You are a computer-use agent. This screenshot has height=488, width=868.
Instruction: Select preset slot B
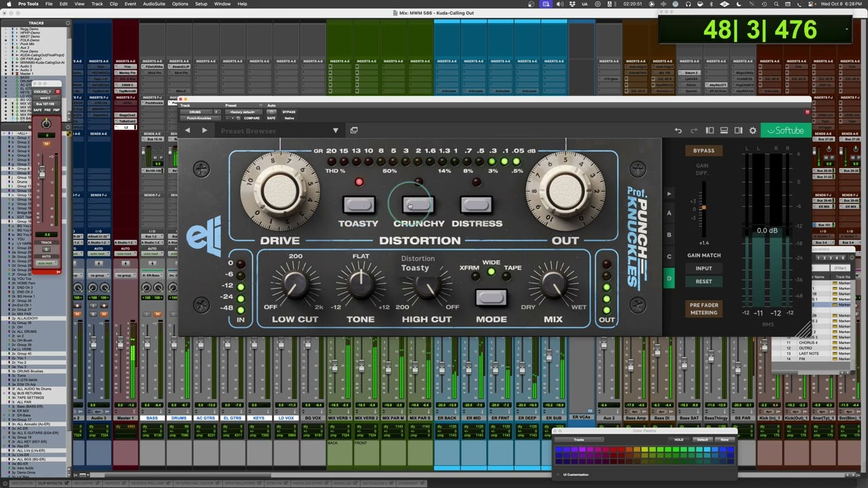(x=669, y=235)
